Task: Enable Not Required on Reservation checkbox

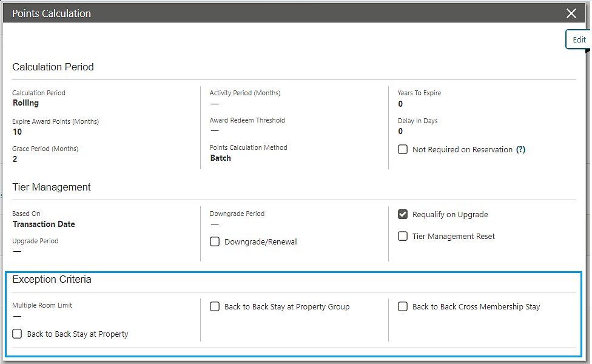Action: click(x=403, y=149)
